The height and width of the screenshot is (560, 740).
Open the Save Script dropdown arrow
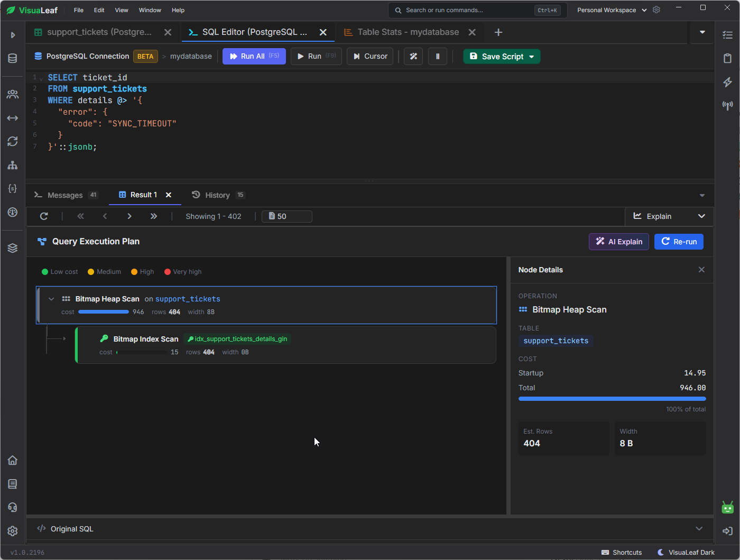click(532, 57)
